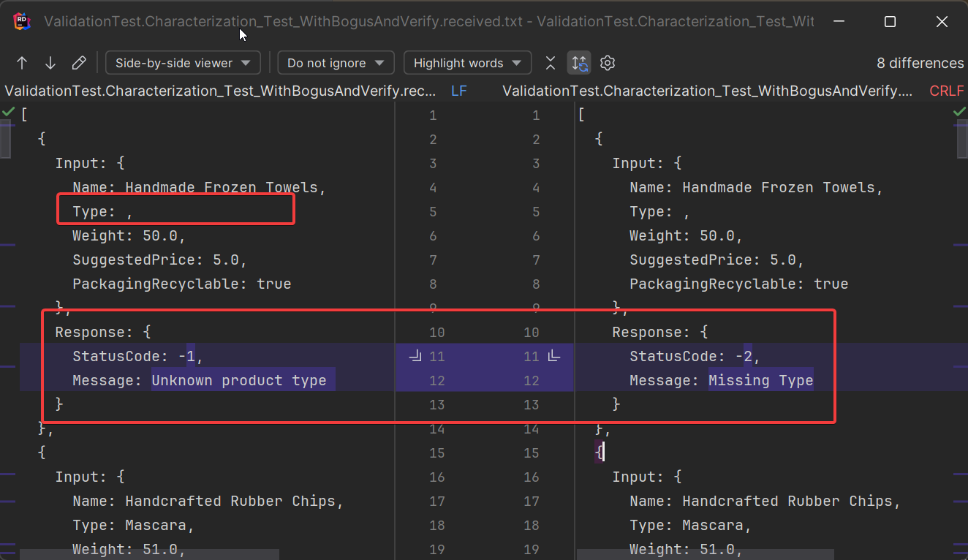The width and height of the screenshot is (968, 560).
Task: Change line separator via LF label
Action: click(458, 91)
